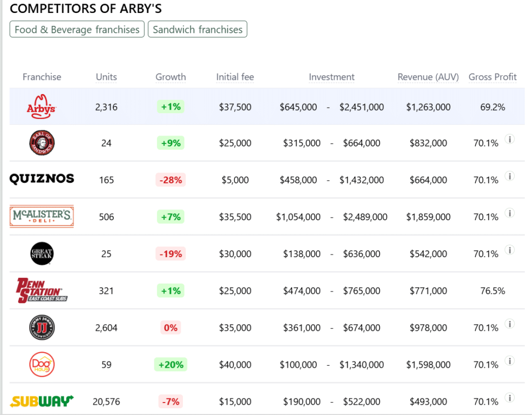Open the Penn Station East Coast Subs logo
532x415 pixels.
click(x=42, y=290)
